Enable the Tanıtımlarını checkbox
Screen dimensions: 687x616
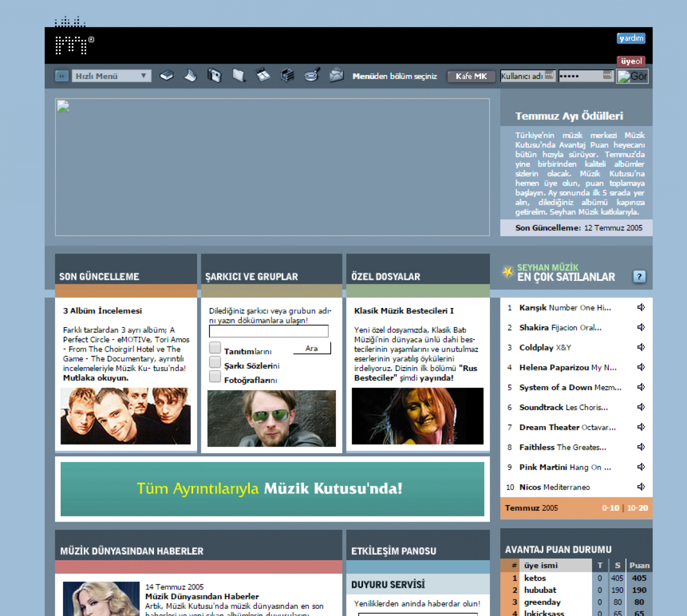[215, 348]
